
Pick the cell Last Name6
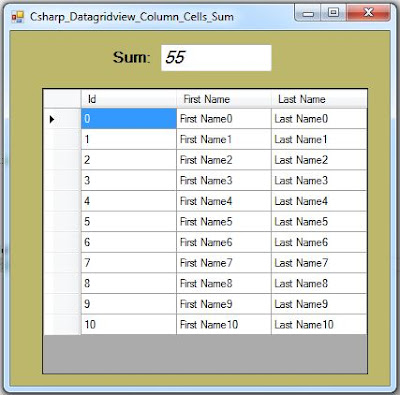319,242
